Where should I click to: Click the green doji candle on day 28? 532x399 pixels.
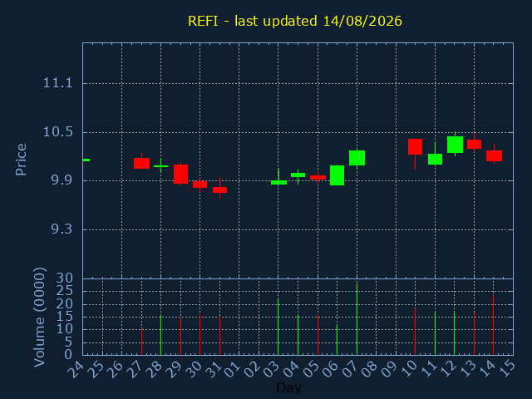(x=160, y=166)
